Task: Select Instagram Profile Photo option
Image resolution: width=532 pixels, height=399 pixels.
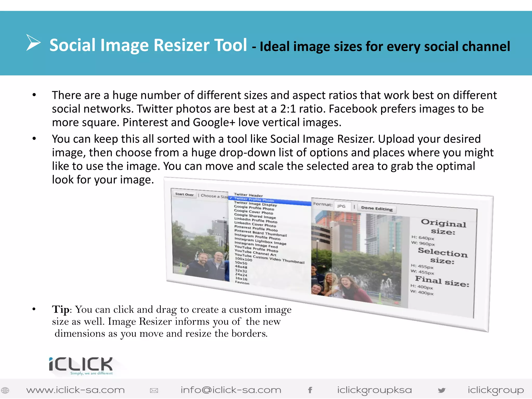Action: coord(257,237)
